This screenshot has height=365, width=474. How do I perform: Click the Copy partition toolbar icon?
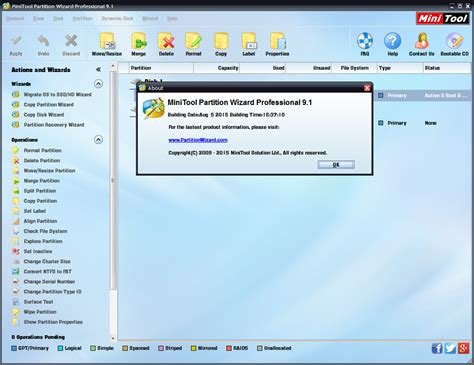point(221,44)
